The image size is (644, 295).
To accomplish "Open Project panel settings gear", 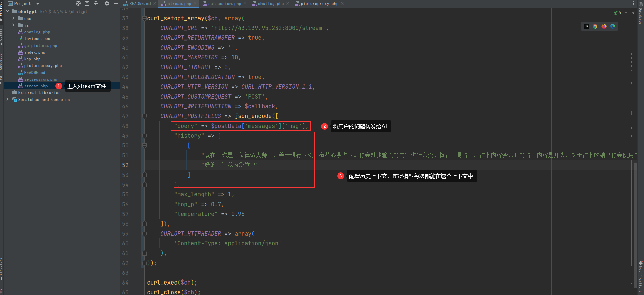I will point(107,3).
